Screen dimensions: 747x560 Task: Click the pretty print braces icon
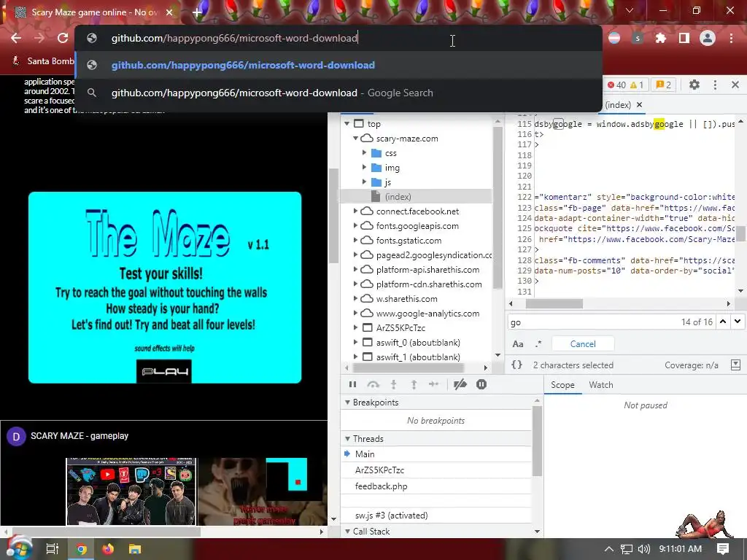[x=516, y=365]
